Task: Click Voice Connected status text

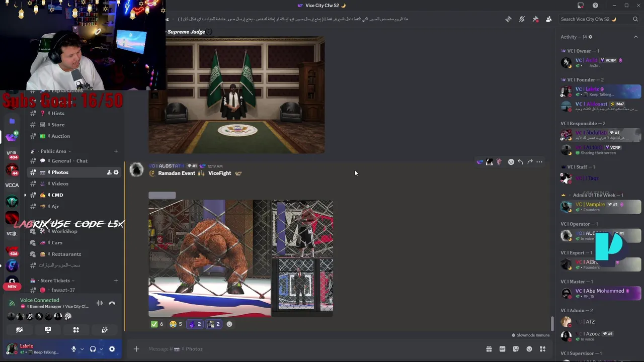Action: point(40,300)
